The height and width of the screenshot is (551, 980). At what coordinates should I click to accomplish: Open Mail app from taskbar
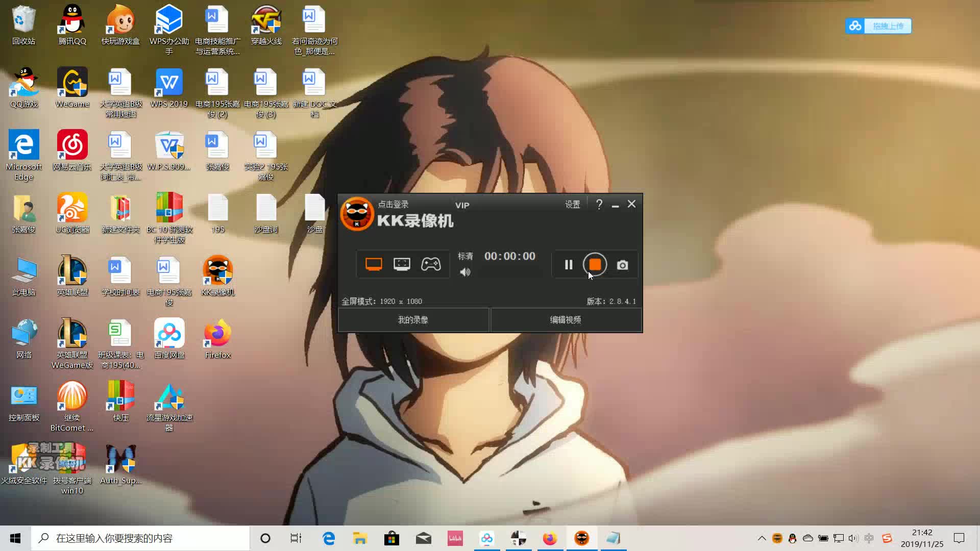point(424,538)
